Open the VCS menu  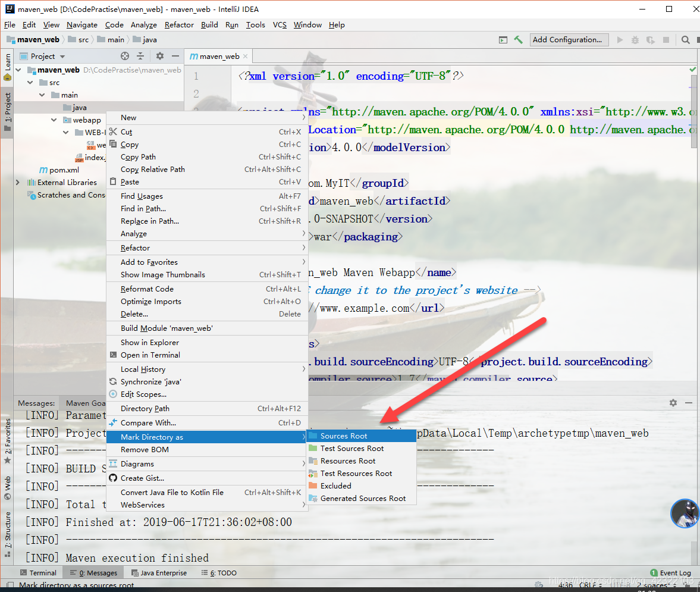click(280, 24)
